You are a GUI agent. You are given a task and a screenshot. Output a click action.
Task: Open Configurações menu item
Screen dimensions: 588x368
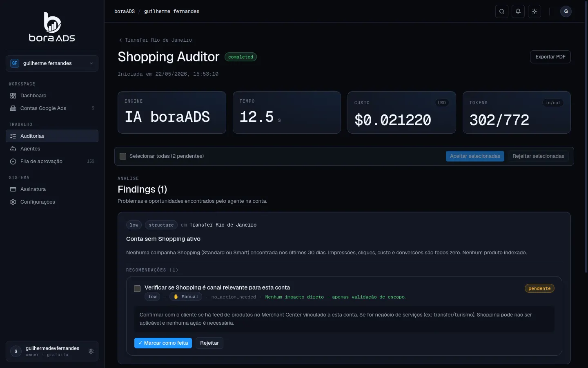pyautogui.click(x=52, y=202)
